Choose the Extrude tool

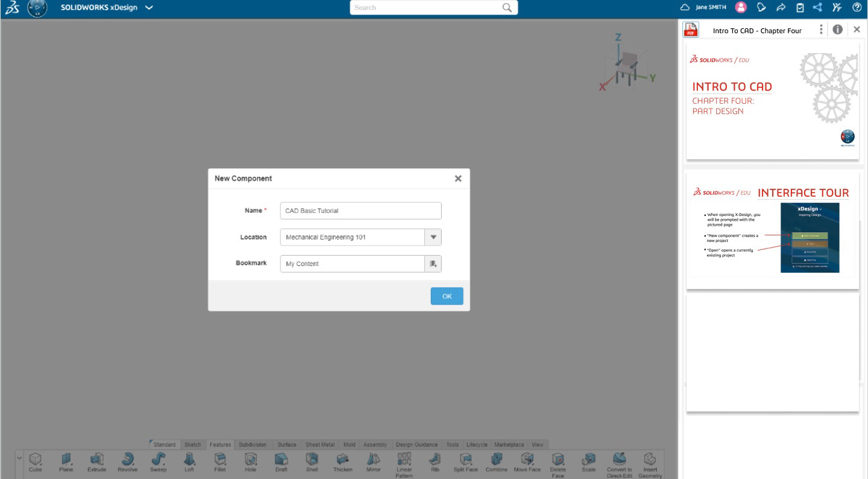click(x=96, y=462)
